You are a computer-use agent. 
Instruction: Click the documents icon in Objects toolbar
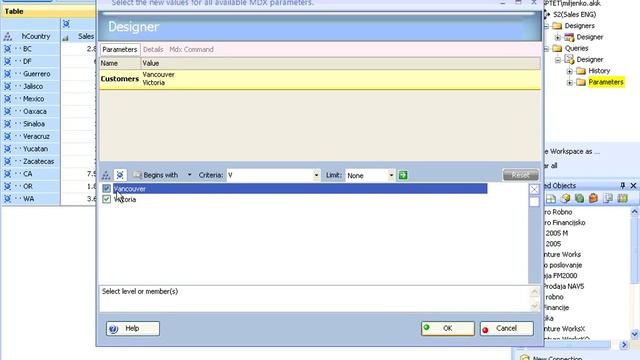(x=608, y=199)
